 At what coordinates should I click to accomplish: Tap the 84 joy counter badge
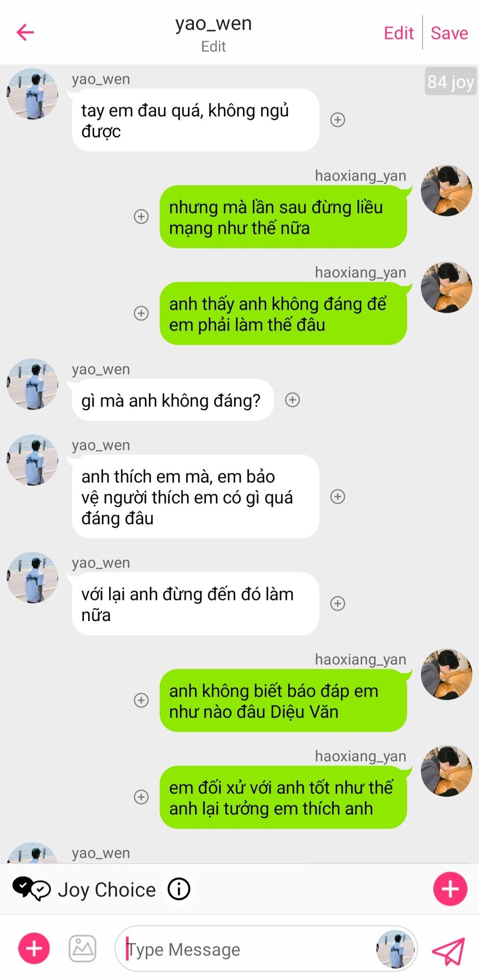[450, 82]
